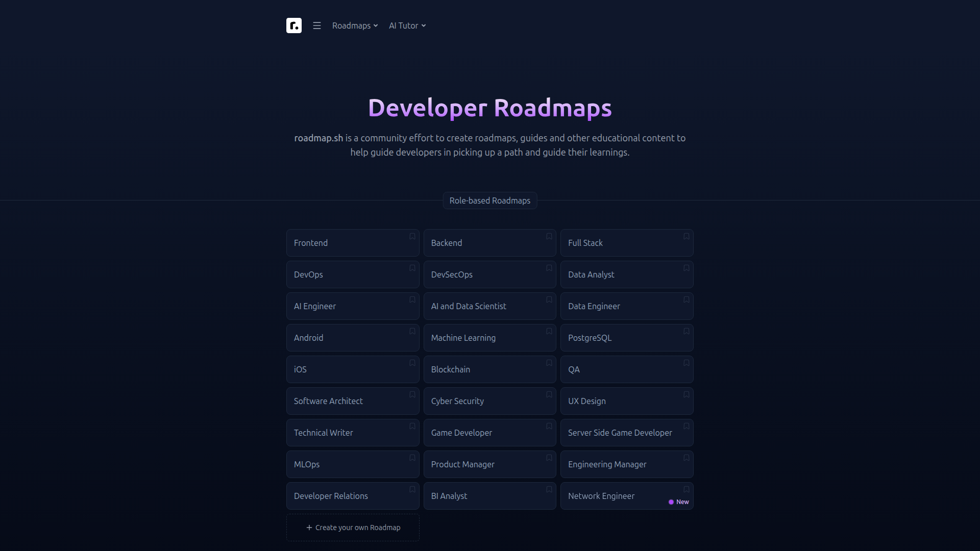Open the iOS roadmap

353,369
